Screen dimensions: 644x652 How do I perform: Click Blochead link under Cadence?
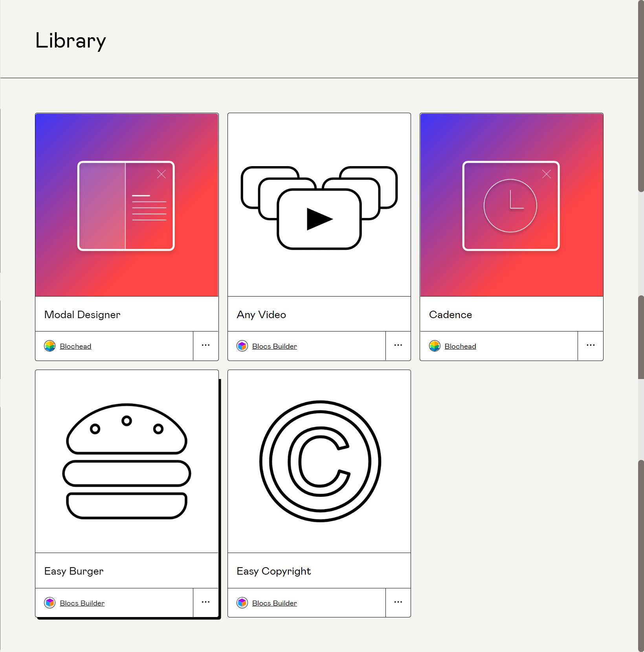coord(460,346)
